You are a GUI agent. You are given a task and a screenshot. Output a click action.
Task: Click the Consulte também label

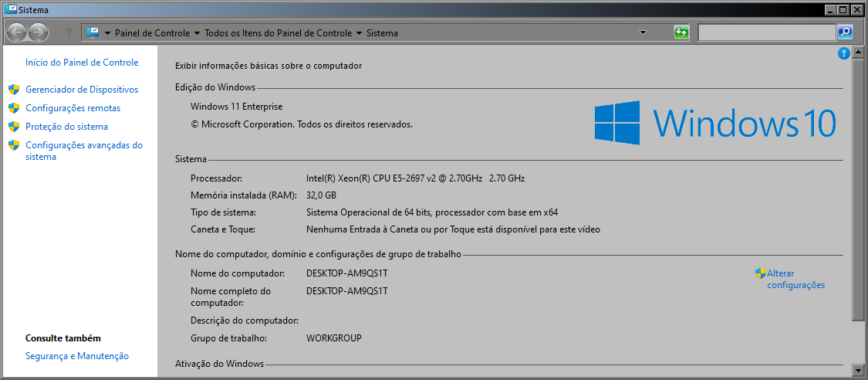pos(63,338)
